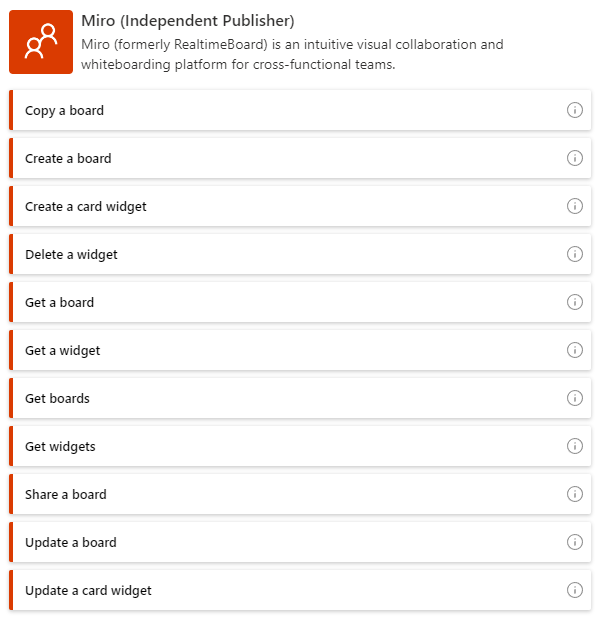Viewport: 606px width, 620px height.
Task: Open the Get a board info icon
Action: point(574,302)
